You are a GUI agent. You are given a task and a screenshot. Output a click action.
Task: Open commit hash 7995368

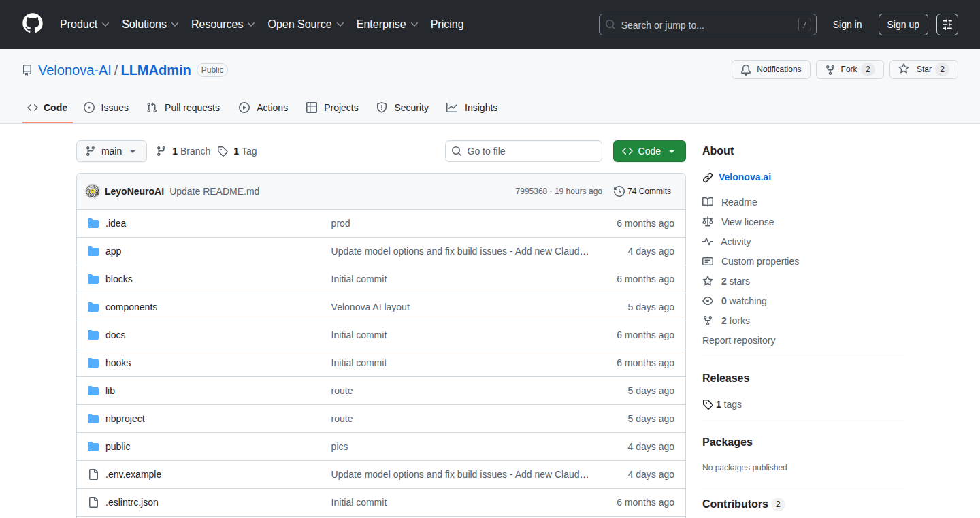point(531,191)
